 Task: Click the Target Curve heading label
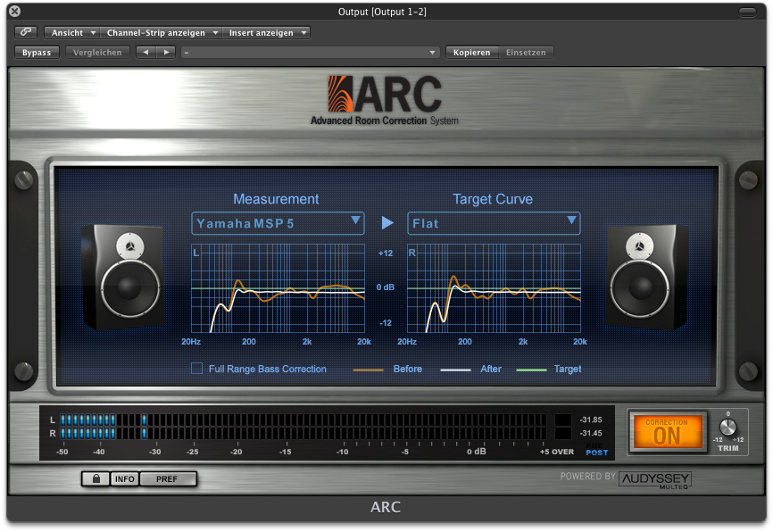(493, 199)
